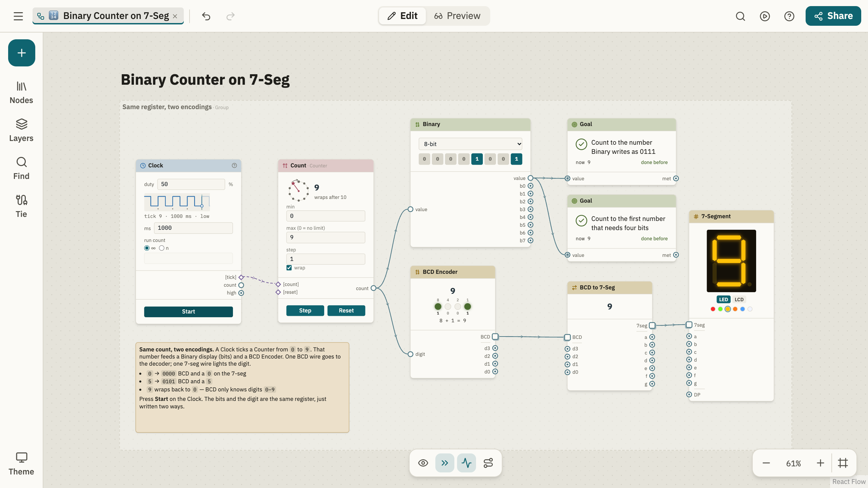Image resolution: width=868 pixels, height=488 pixels.
Task: Click the ms input field showing 1000
Action: point(193,228)
